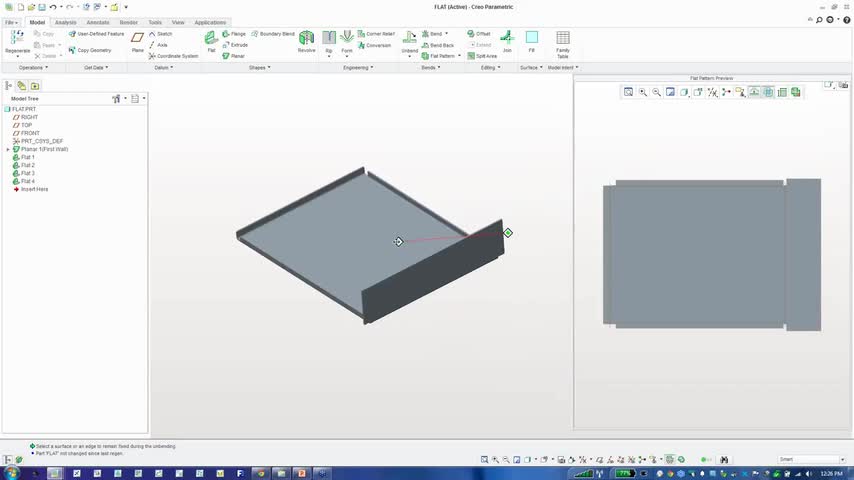The height and width of the screenshot is (480, 854).
Task: Toggle spin center icon in Flat Pattern Preview toolbar
Action: tap(727, 92)
